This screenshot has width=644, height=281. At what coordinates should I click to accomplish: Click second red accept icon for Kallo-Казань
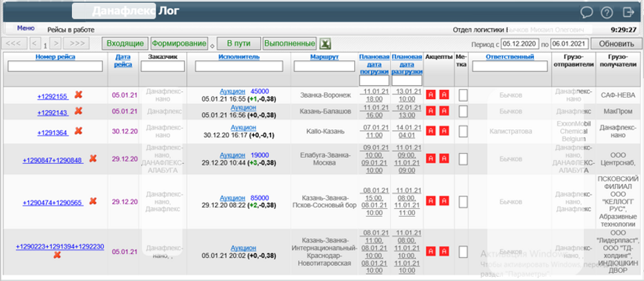(444, 131)
